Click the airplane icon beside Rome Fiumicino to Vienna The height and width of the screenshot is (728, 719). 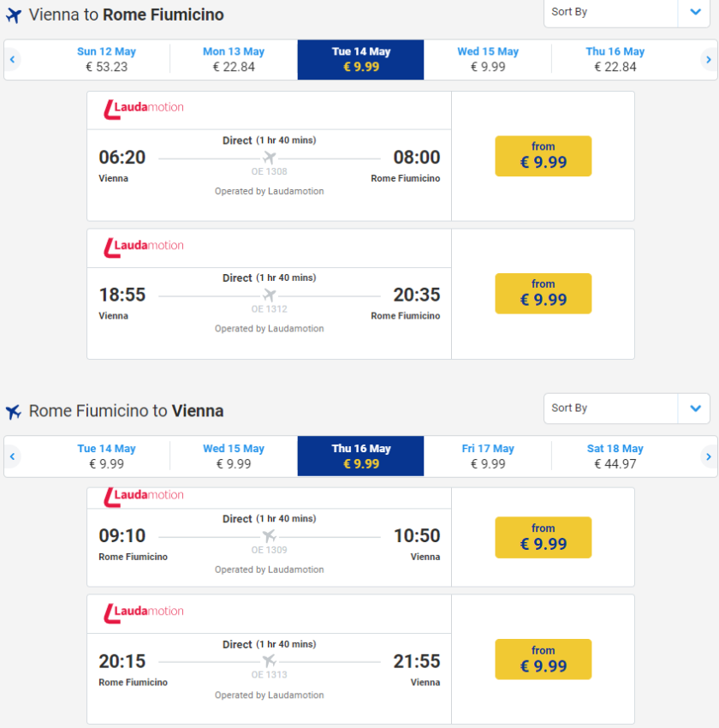13,412
